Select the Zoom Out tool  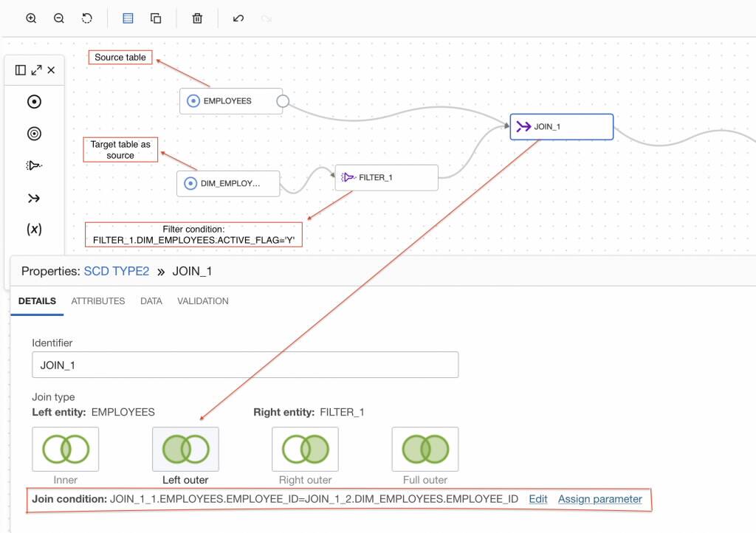click(58, 18)
